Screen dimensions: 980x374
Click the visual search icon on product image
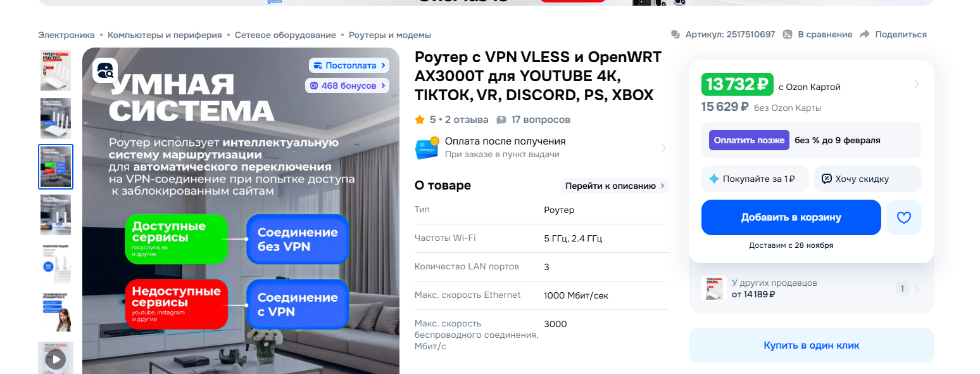point(105,70)
